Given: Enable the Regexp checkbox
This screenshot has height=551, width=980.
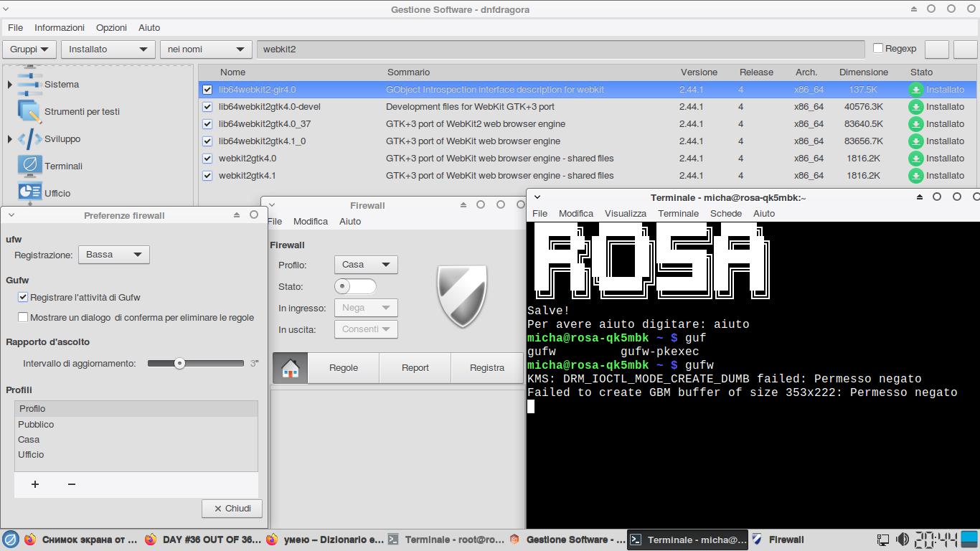Looking at the screenshot, I should pyautogui.click(x=877, y=48).
